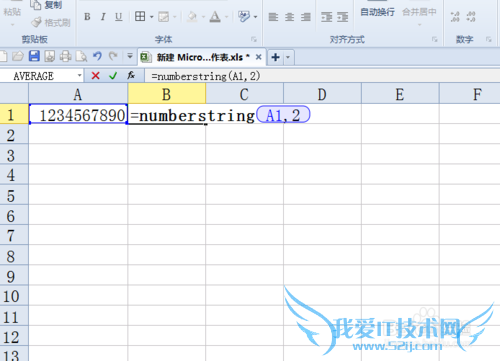Apply cell borders icon
The height and width of the screenshot is (361, 500).
pos(140,16)
